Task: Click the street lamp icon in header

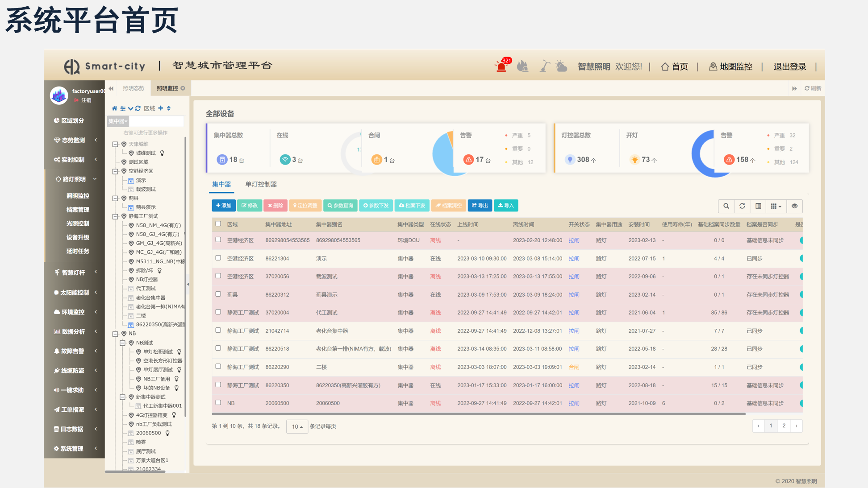Action: (544, 66)
